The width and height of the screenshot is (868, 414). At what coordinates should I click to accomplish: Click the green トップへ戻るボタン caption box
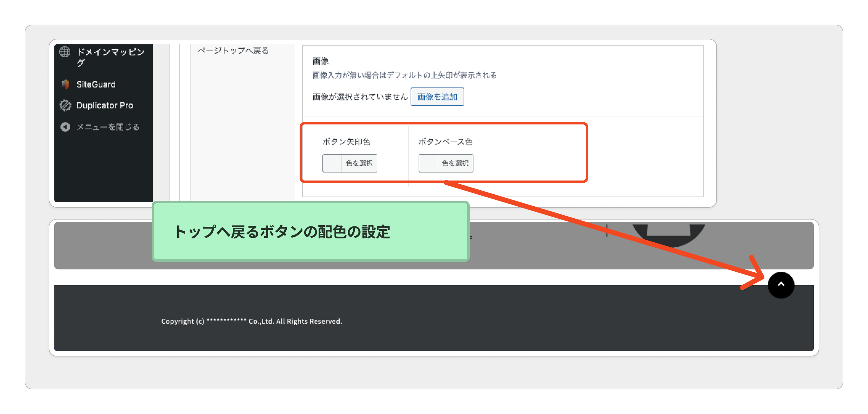[x=310, y=231]
